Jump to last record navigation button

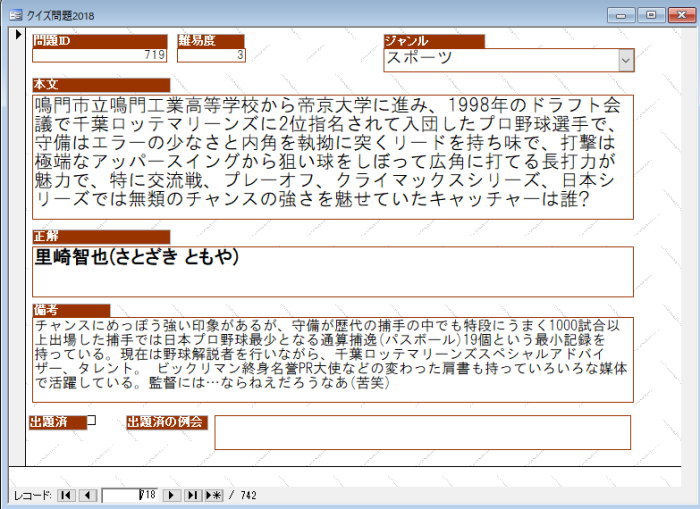click(x=193, y=495)
